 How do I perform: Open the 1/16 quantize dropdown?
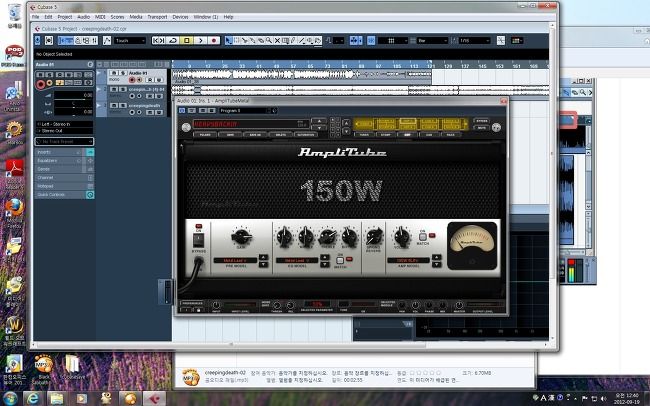point(474,40)
